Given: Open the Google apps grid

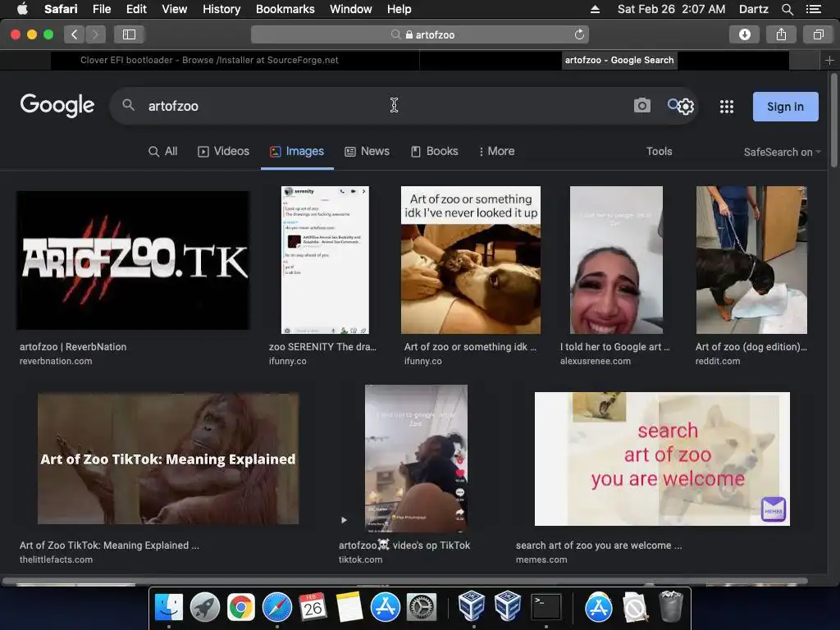Looking at the screenshot, I should tap(727, 107).
